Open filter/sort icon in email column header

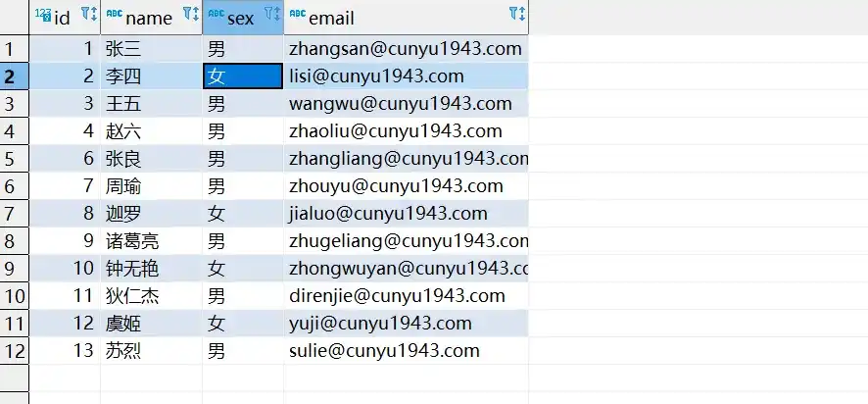517,14
